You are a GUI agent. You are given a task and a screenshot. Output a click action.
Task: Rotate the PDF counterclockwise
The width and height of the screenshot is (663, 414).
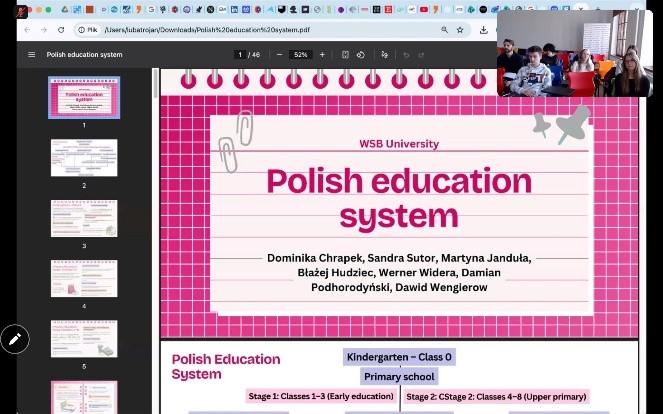click(361, 55)
